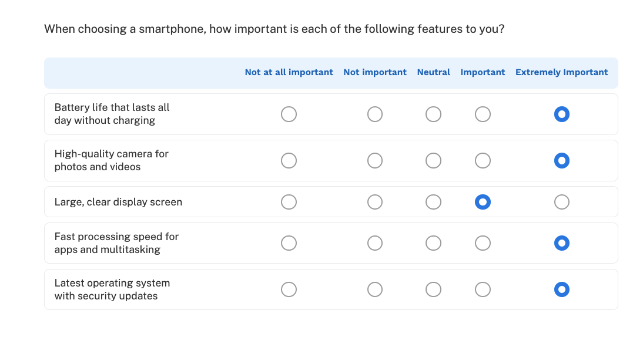Click the battery life row label

click(x=112, y=114)
